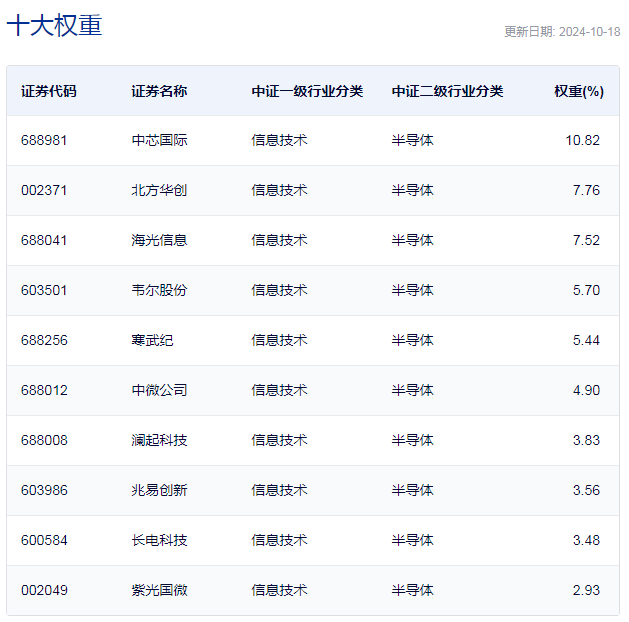Click 信息技术 in the 寒武纪 row
This screenshot has width=629, height=622.
tap(279, 340)
